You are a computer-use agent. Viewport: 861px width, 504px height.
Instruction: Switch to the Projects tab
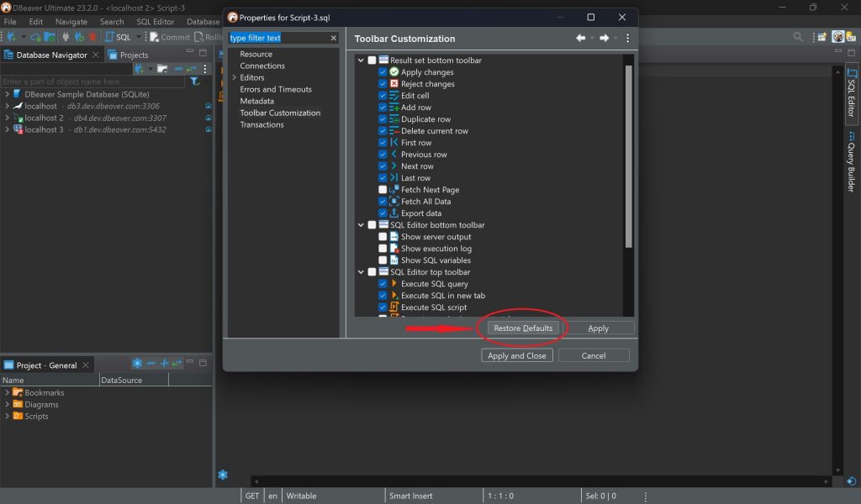point(128,55)
